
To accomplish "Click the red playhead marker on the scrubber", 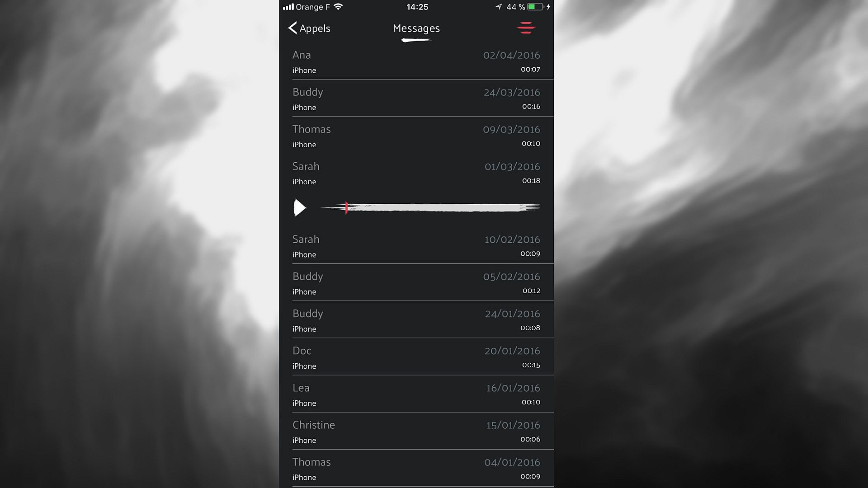I will (x=346, y=208).
